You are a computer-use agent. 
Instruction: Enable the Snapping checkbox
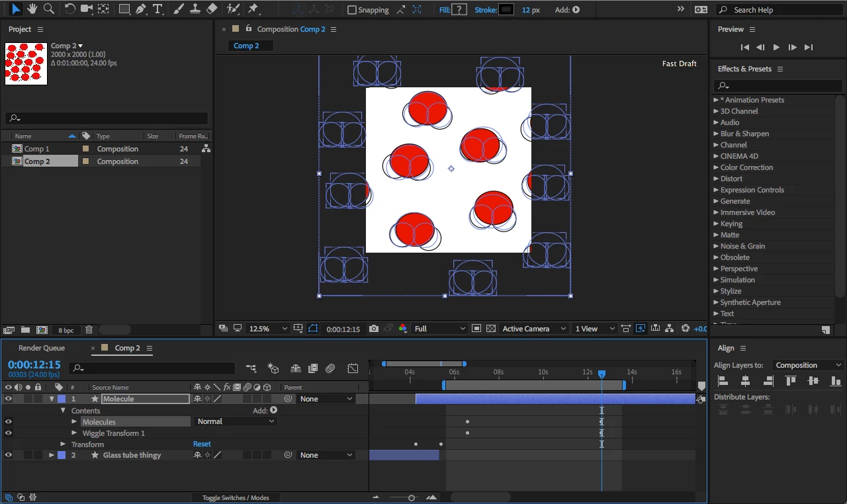pyautogui.click(x=352, y=10)
